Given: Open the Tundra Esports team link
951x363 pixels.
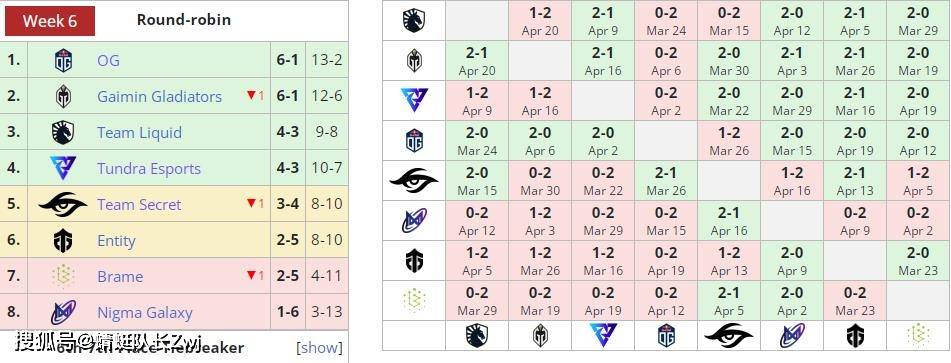Looking at the screenshot, I should click(149, 168).
